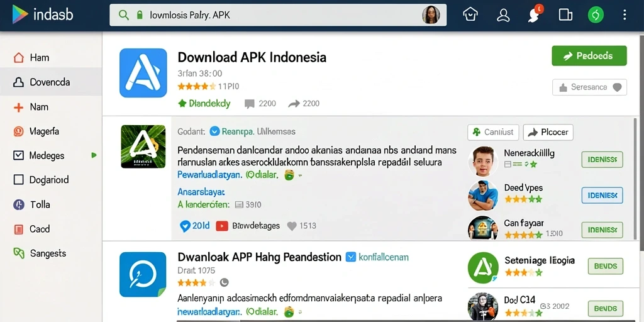Click the Tolla purple circle icon
644x322 pixels.
point(18,204)
